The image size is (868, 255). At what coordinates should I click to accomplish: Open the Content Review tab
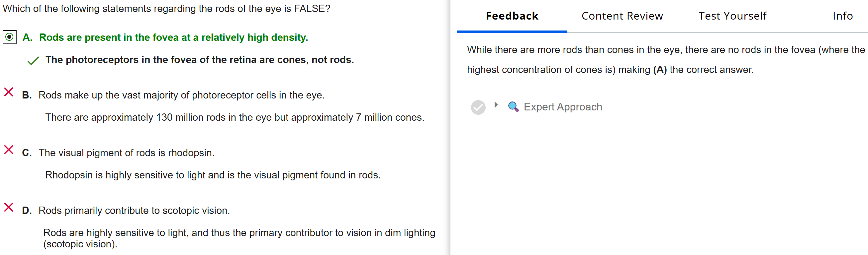pyautogui.click(x=622, y=16)
